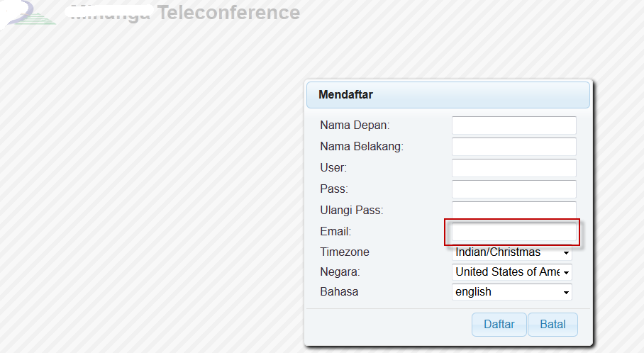The width and height of the screenshot is (644, 353).
Task: Click the "Ulangi Pass:" label text
Action: [352, 211]
